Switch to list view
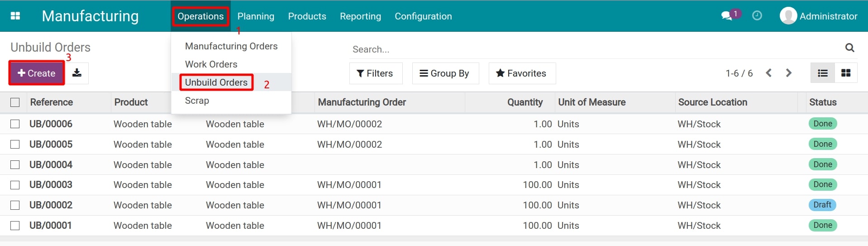Screen dimensions: 868x246 point(822,73)
